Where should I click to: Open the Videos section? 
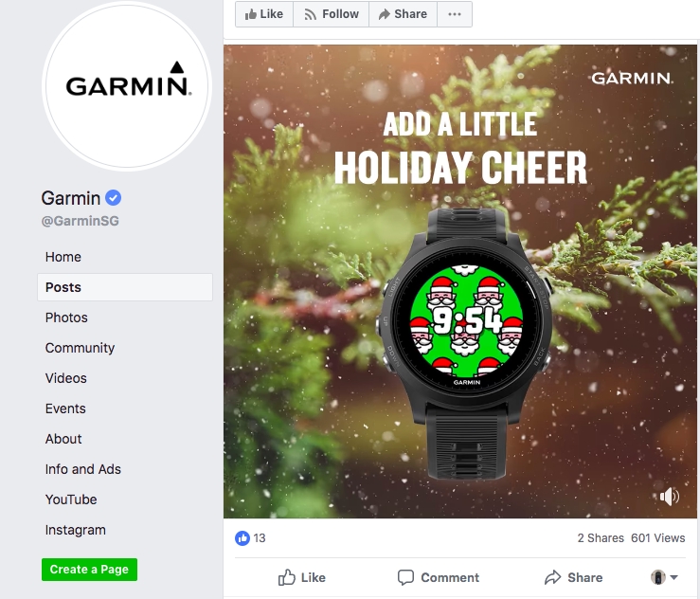65,378
